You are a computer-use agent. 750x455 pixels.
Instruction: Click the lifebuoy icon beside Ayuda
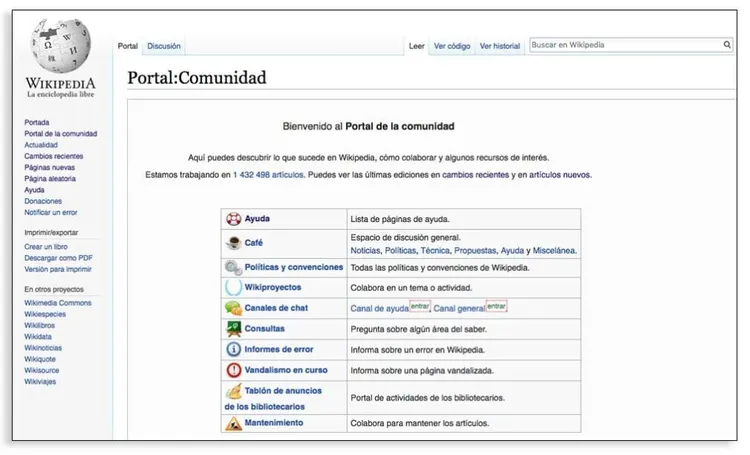tap(233, 219)
